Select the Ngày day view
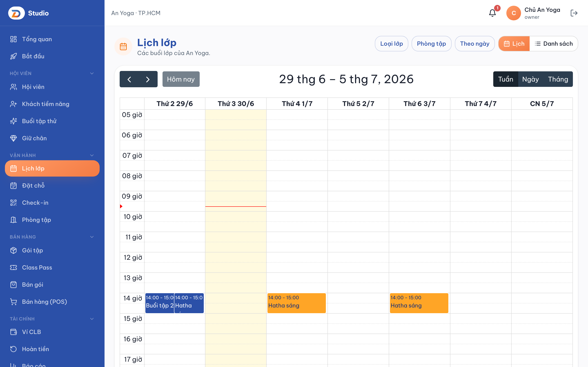 pyautogui.click(x=530, y=79)
